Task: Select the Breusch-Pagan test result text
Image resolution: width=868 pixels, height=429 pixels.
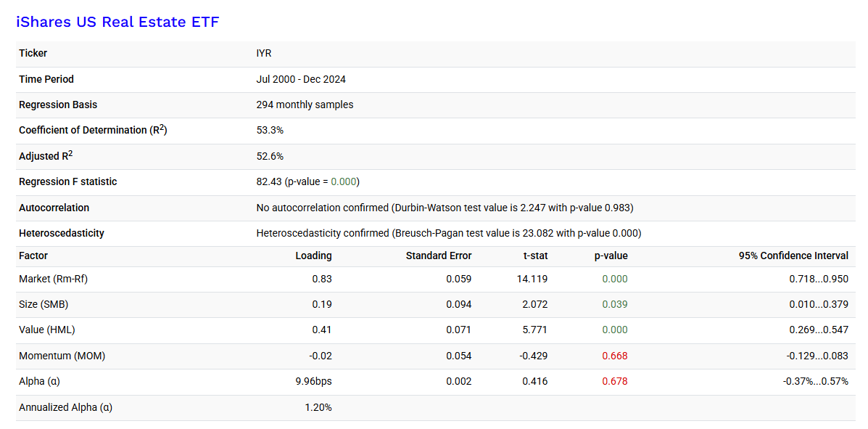Action: [449, 233]
